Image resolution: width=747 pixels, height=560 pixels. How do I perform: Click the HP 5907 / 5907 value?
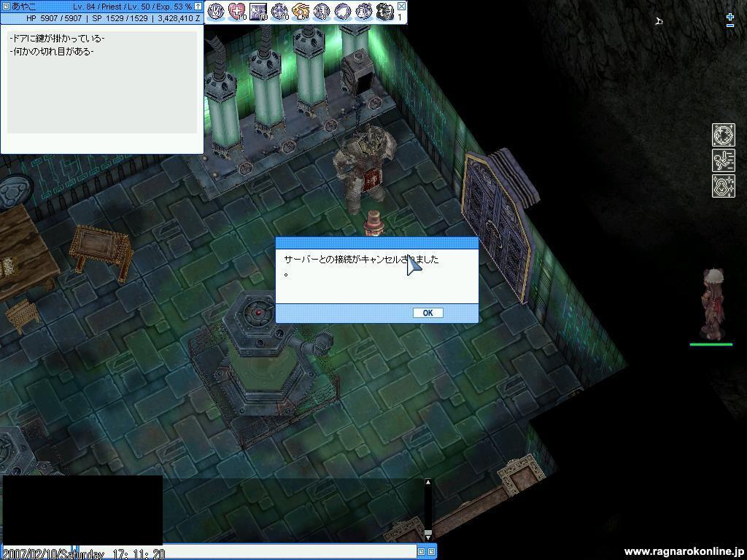[x=54, y=18]
